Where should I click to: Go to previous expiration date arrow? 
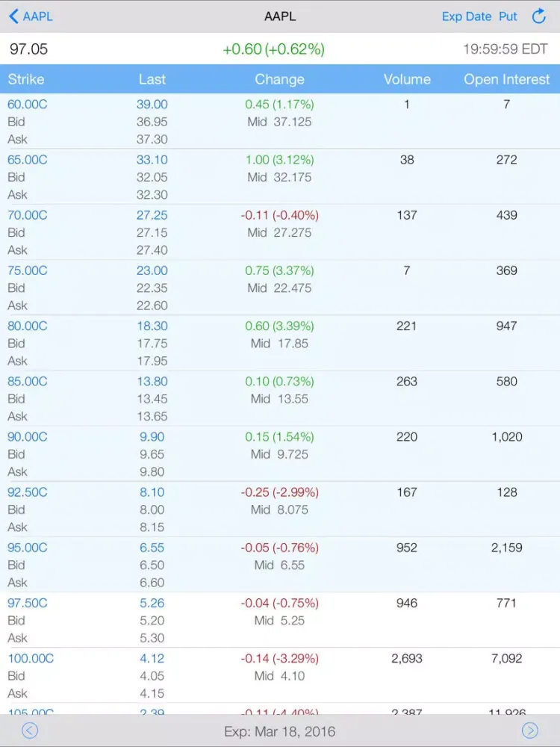(x=30, y=731)
